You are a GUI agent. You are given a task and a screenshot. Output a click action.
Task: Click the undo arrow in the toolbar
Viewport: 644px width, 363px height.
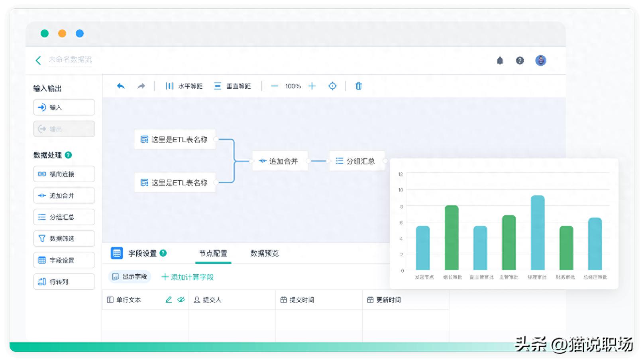tap(121, 86)
